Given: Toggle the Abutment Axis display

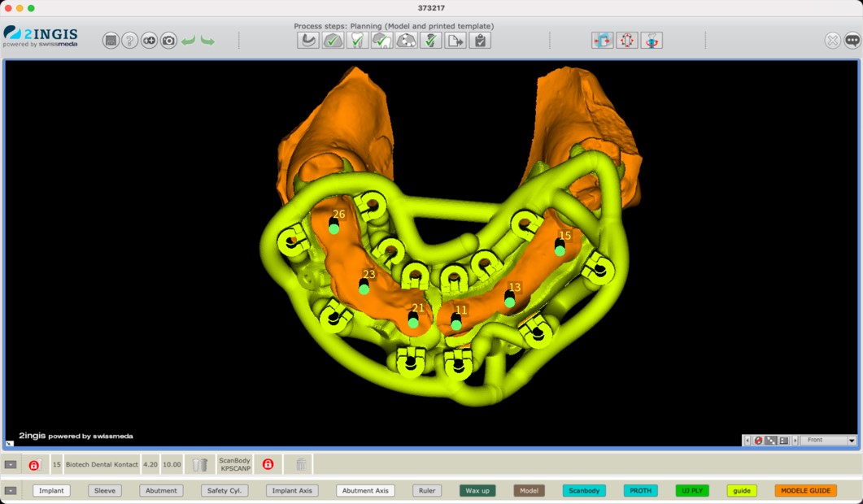Looking at the screenshot, I should click(365, 491).
